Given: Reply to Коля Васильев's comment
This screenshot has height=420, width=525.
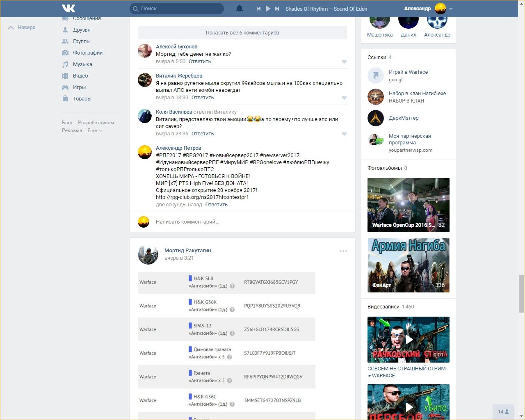Looking at the screenshot, I should tap(203, 134).
